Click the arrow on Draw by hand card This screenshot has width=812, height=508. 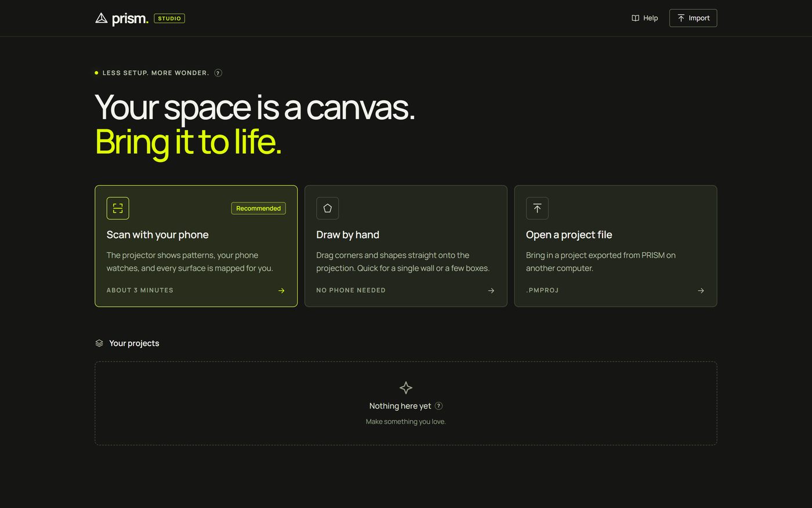[491, 291]
